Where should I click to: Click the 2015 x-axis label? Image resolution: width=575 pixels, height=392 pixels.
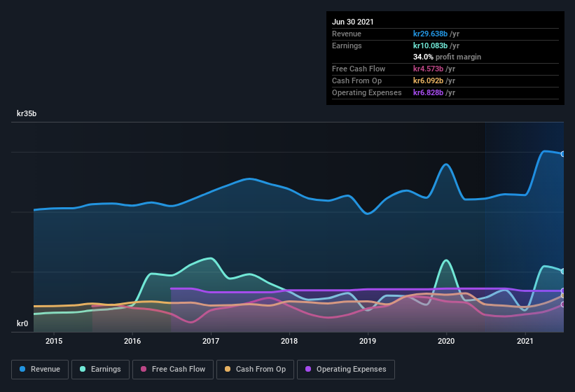tap(54, 341)
